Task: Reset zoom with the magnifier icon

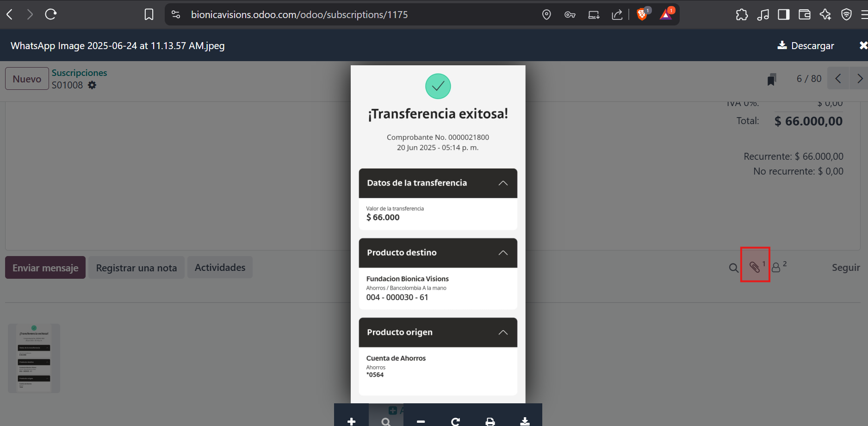Action: coord(386,421)
